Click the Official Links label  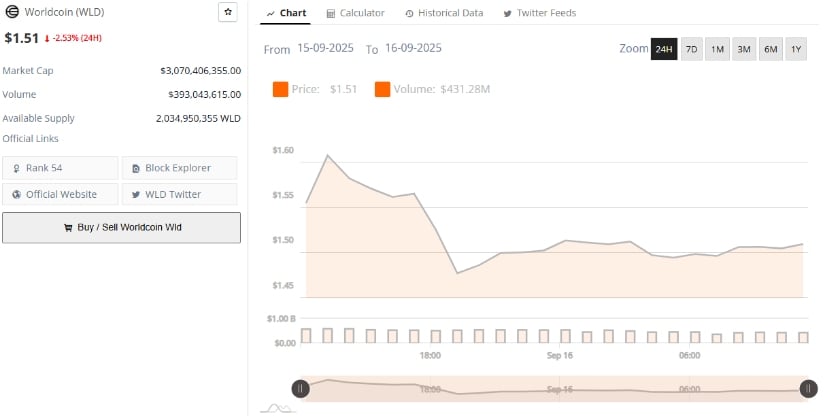[x=31, y=139]
